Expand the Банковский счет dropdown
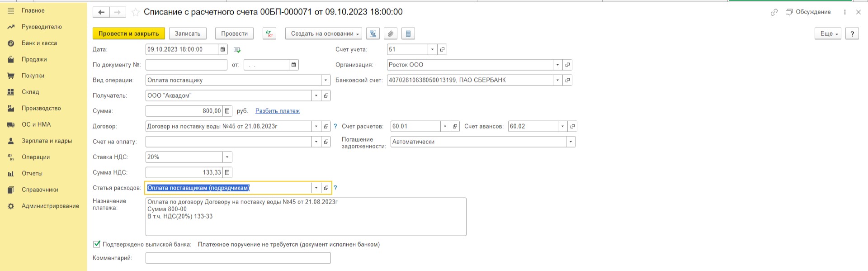Image resolution: width=868 pixels, height=271 pixels. (558, 80)
